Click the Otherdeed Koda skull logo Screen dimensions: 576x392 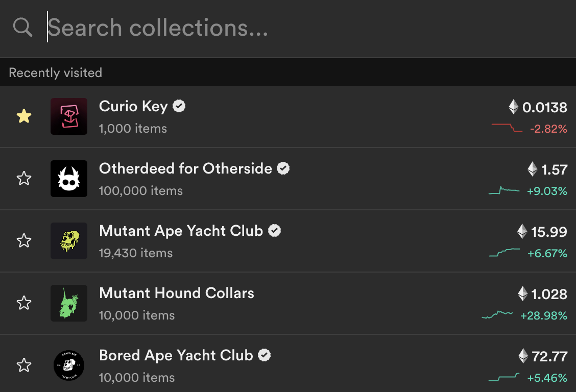click(x=69, y=179)
